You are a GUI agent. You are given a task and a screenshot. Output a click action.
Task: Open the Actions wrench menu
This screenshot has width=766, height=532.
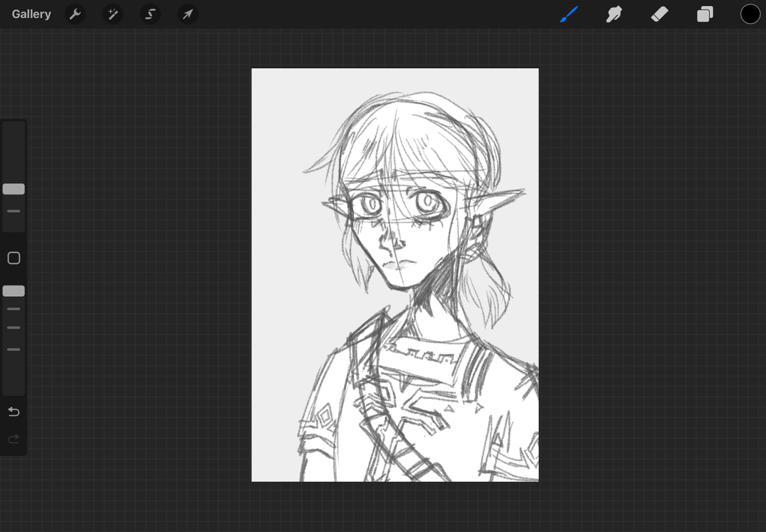click(x=75, y=14)
